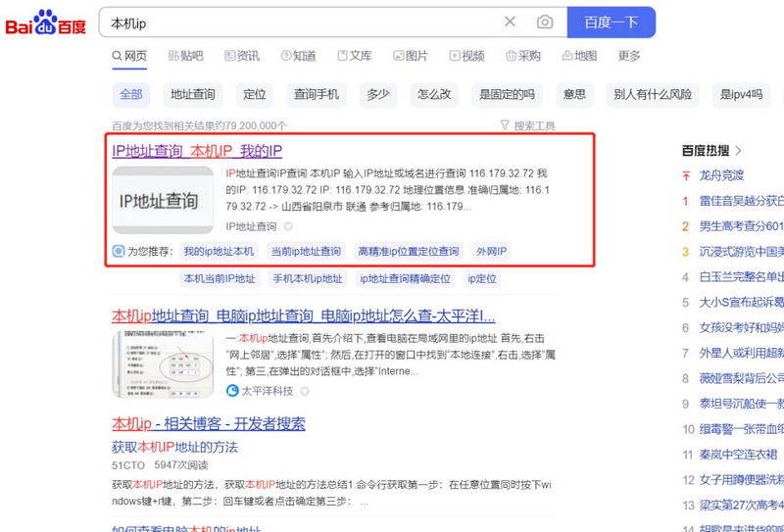Click source name IP地址查询 under first result
The width and height of the screenshot is (784, 532).
251,226
